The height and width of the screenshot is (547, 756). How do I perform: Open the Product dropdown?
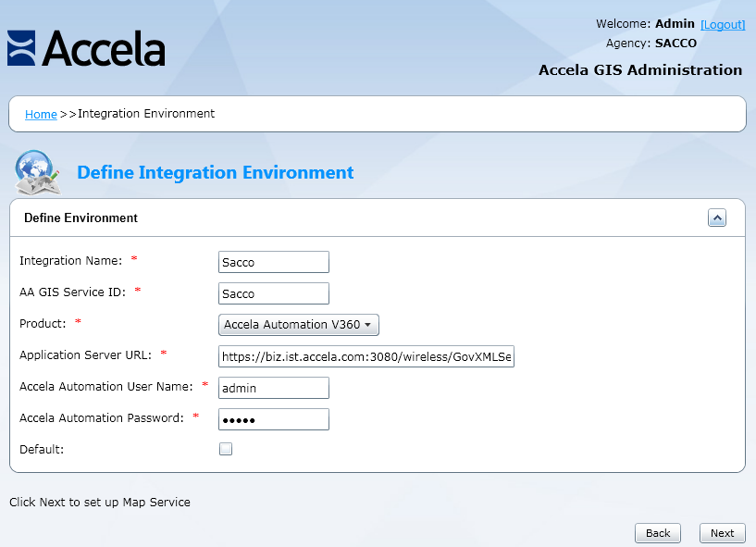[x=299, y=325]
